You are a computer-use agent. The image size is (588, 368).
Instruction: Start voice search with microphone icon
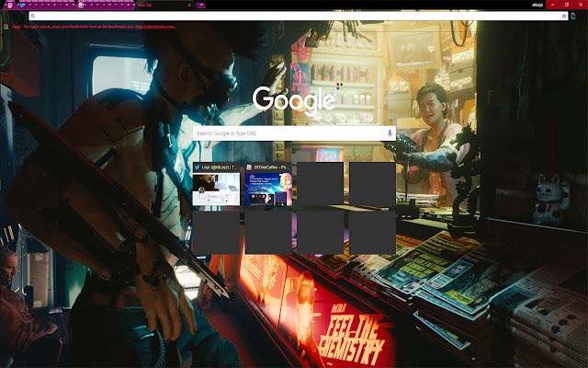[x=390, y=133]
